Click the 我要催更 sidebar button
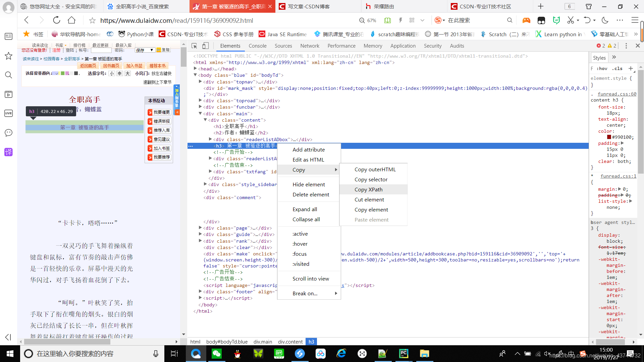Viewport: 644px width, 362px height. click(159, 112)
